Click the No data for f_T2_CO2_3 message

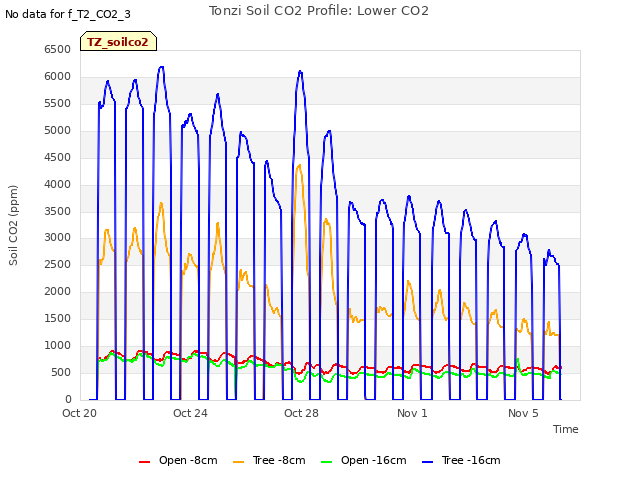pos(68,14)
